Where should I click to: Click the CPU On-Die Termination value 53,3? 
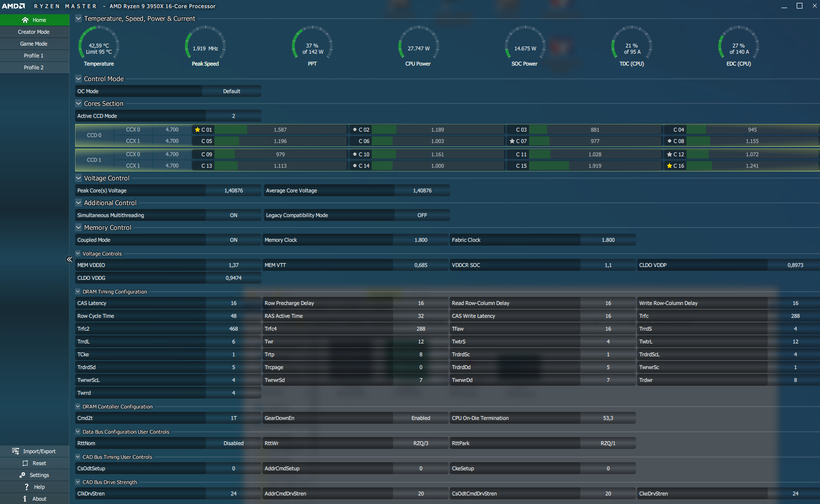click(608, 418)
